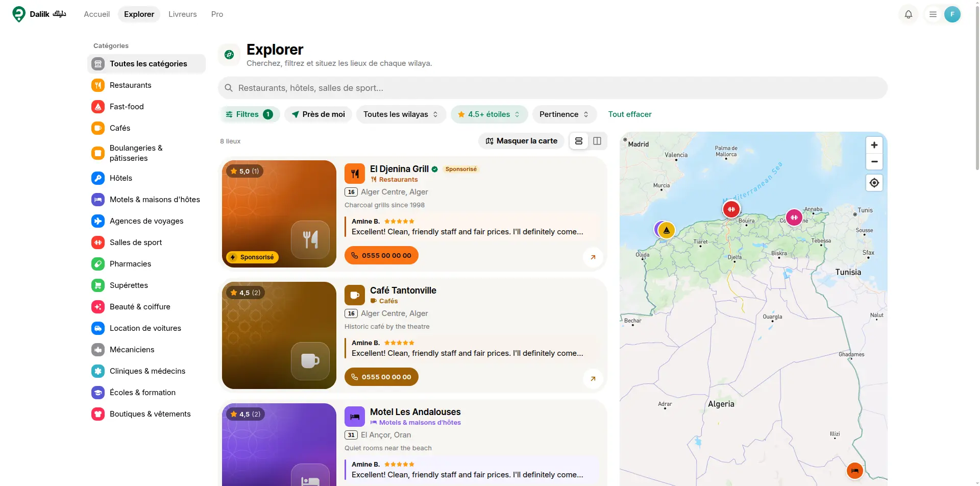Click the red sport marker near Alger
980x486 pixels.
pyautogui.click(x=731, y=209)
